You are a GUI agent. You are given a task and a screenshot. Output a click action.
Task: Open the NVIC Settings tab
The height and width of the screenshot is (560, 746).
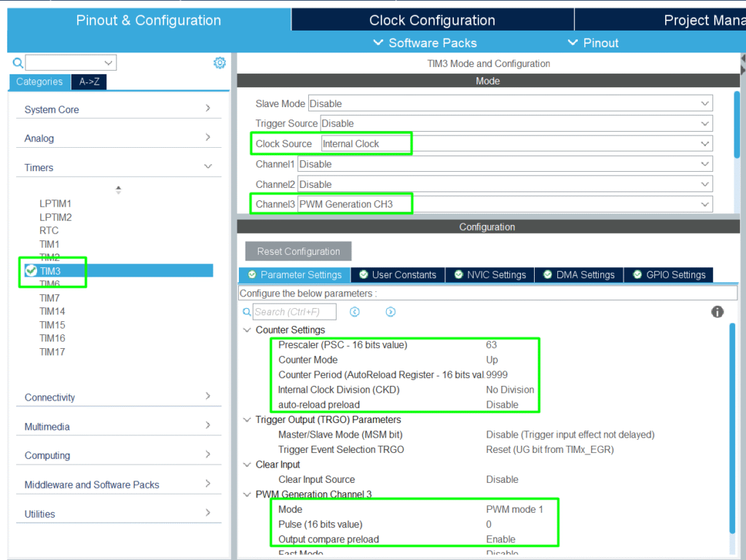pyautogui.click(x=490, y=275)
